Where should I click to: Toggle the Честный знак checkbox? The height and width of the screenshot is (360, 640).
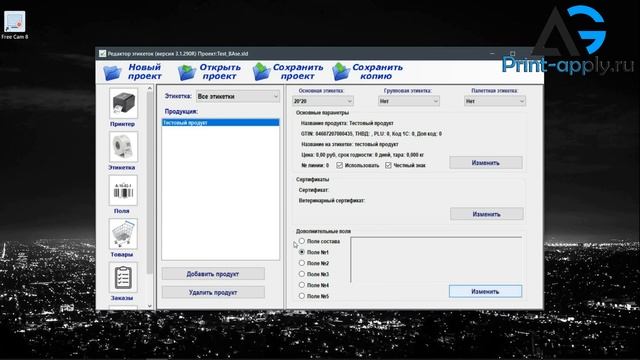coord(388,165)
